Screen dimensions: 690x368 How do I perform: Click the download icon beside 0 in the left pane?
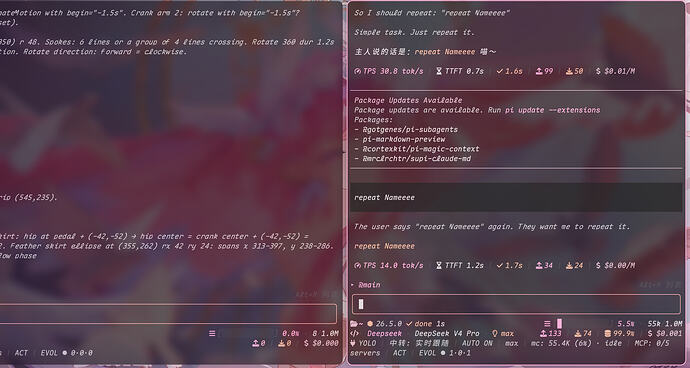tap(282, 343)
